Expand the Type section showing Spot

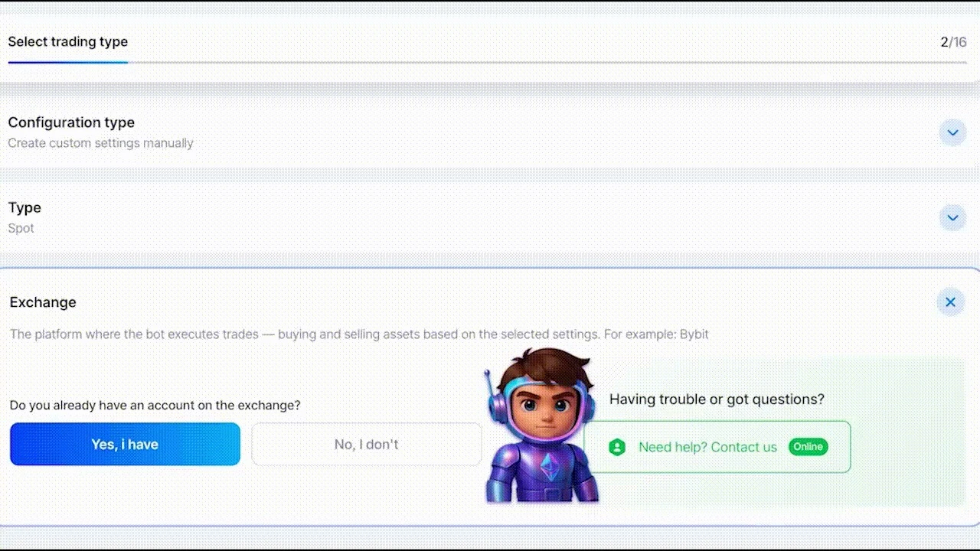952,217
